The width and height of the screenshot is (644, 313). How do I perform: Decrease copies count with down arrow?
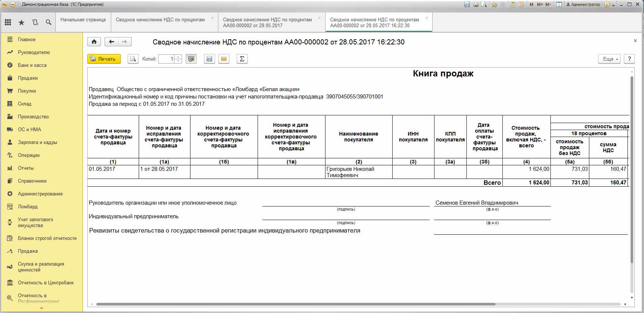point(178,61)
